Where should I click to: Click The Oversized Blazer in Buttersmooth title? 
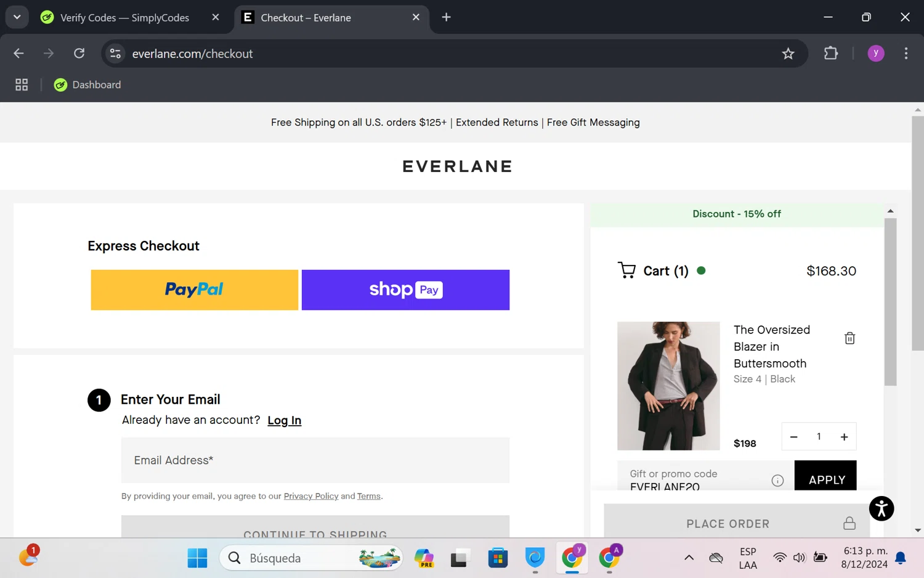click(772, 346)
